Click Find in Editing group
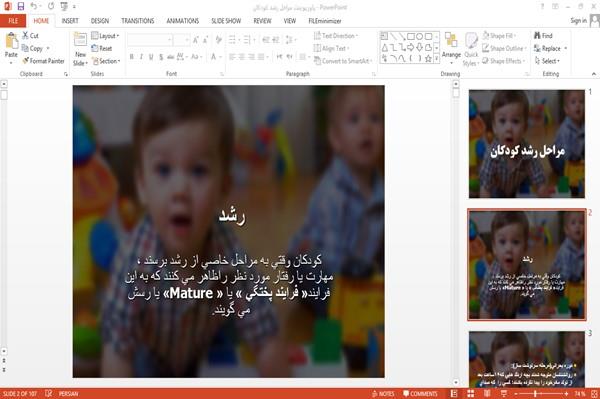The width and height of the screenshot is (600, 399). coord(543,36)
